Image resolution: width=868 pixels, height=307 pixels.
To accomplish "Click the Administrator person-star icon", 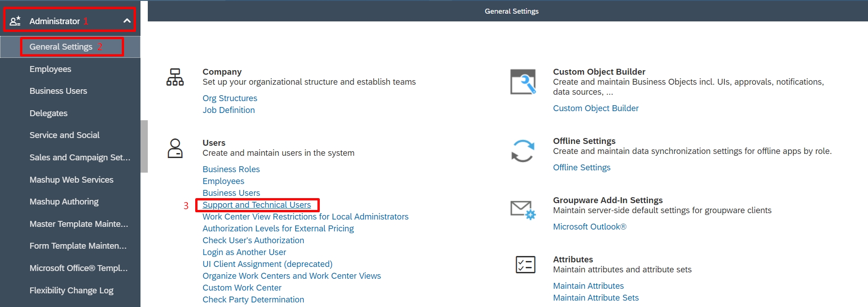I will point(15,21).
